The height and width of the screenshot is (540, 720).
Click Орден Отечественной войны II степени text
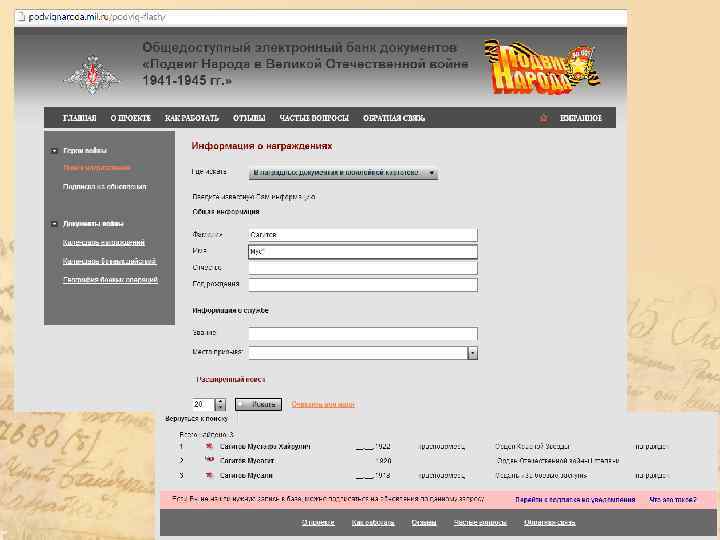pos(557,460)
